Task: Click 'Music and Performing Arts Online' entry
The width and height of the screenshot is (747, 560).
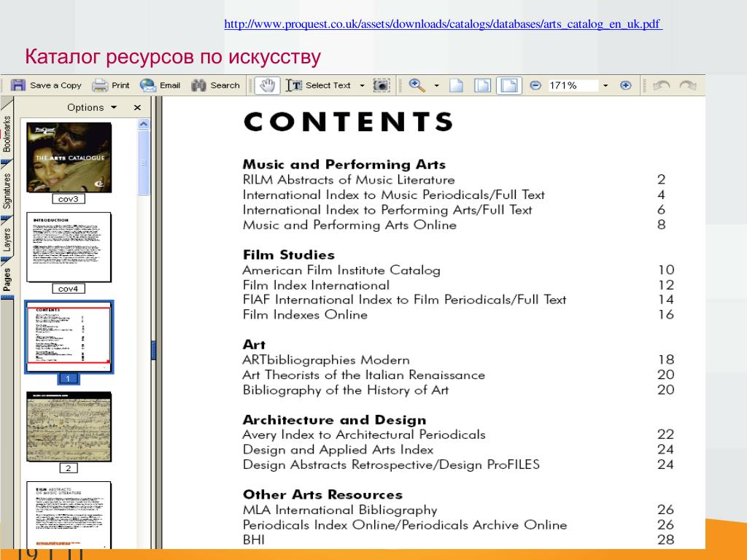Action: tap(349, 225)
